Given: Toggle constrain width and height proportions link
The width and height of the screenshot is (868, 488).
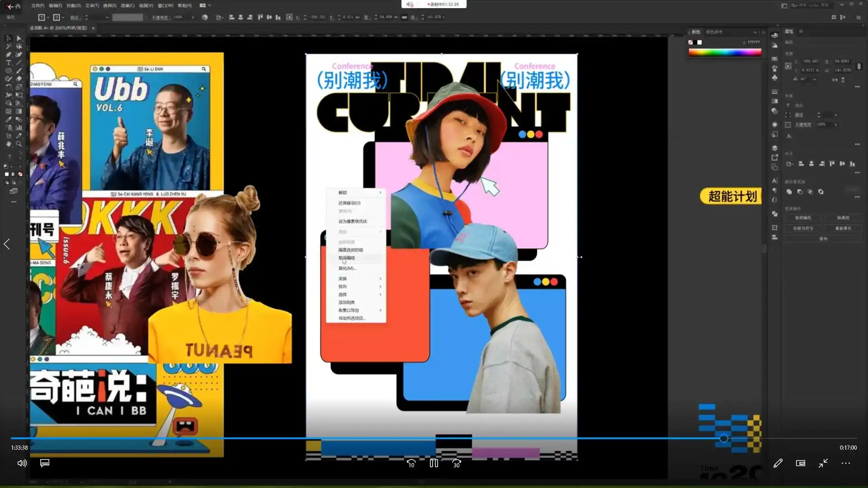Looking at the screenshot, I should [x=859, y=66].
